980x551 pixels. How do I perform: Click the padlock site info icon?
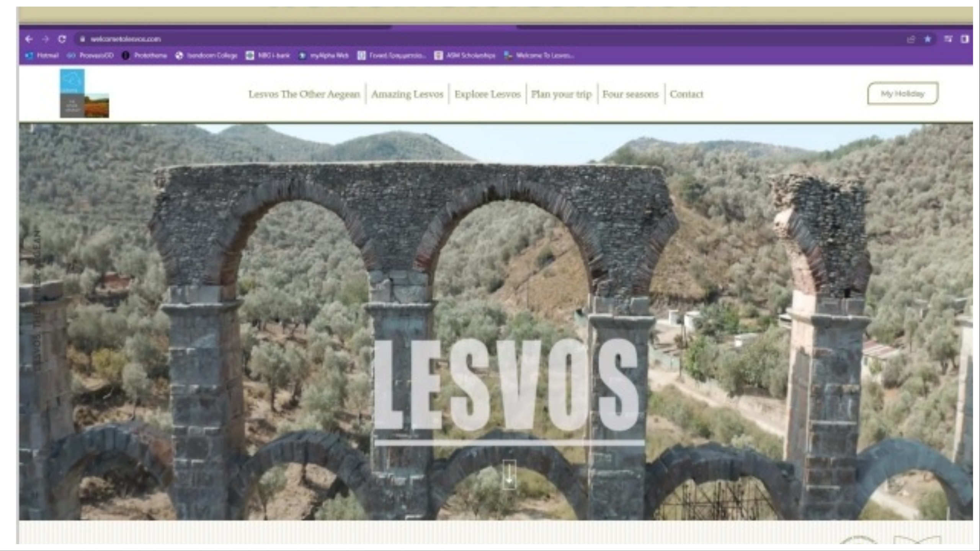pos(82,39)
